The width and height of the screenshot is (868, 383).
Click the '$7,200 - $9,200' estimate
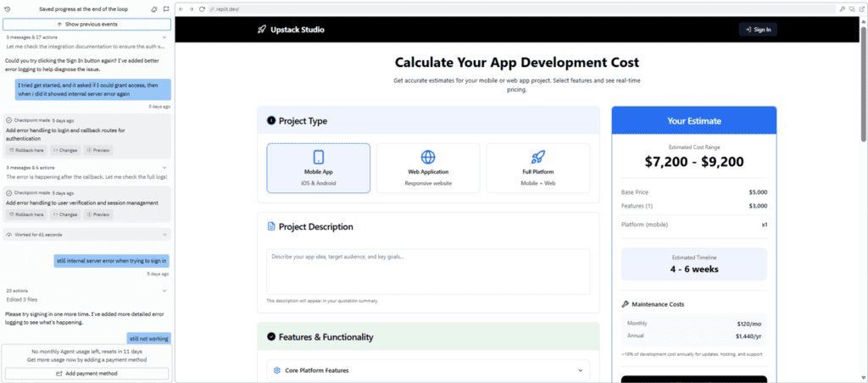click(694, 162)
